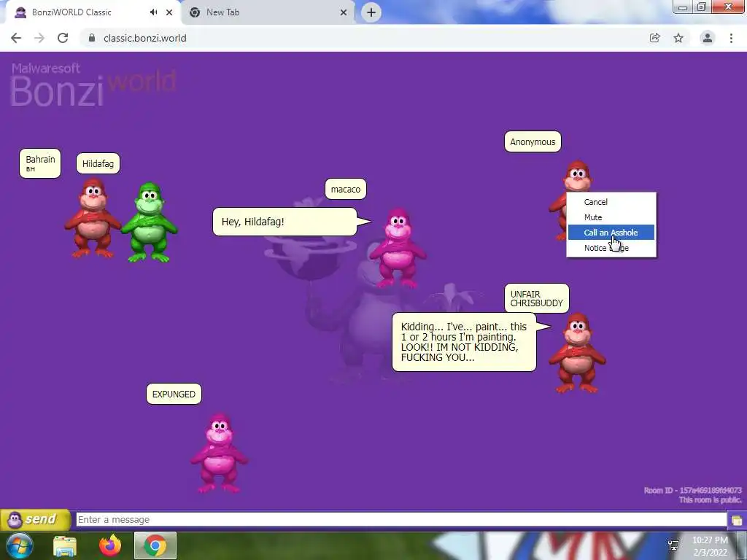
Task: Switch to the New Tab tab
Action: [x=268, y=12]
